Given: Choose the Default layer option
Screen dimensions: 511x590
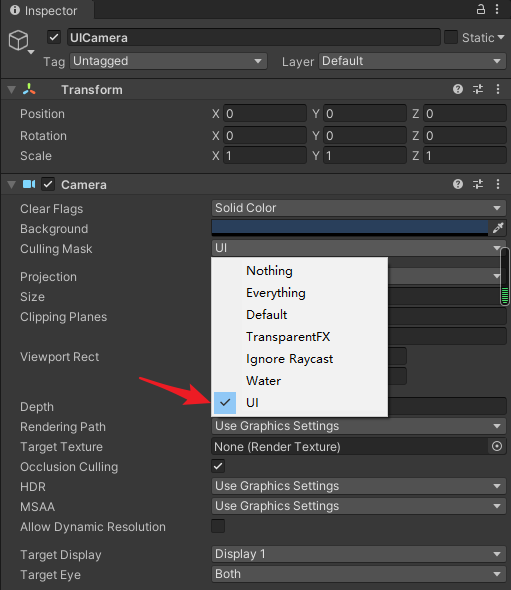Looking at the screenshot, I should tap(300, 315).
